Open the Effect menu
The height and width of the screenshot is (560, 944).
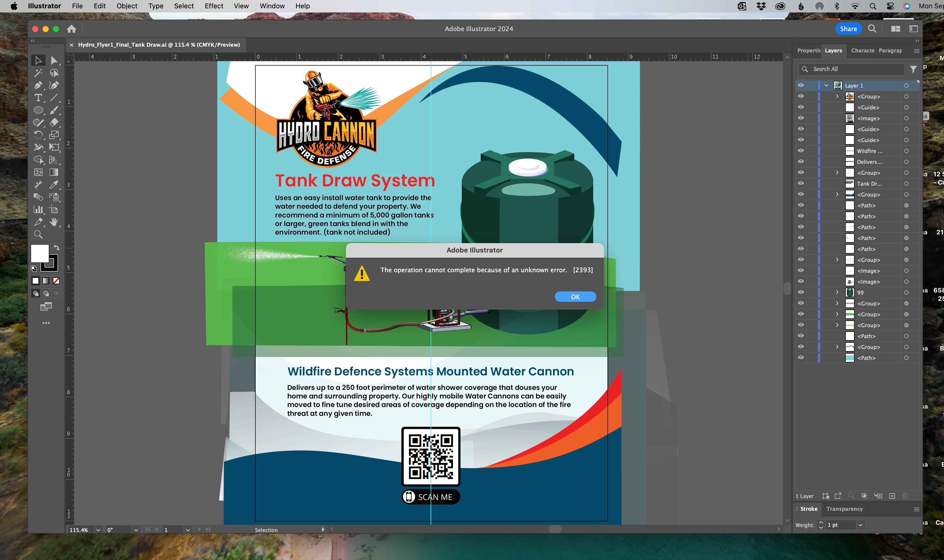(x=214, y=6)
